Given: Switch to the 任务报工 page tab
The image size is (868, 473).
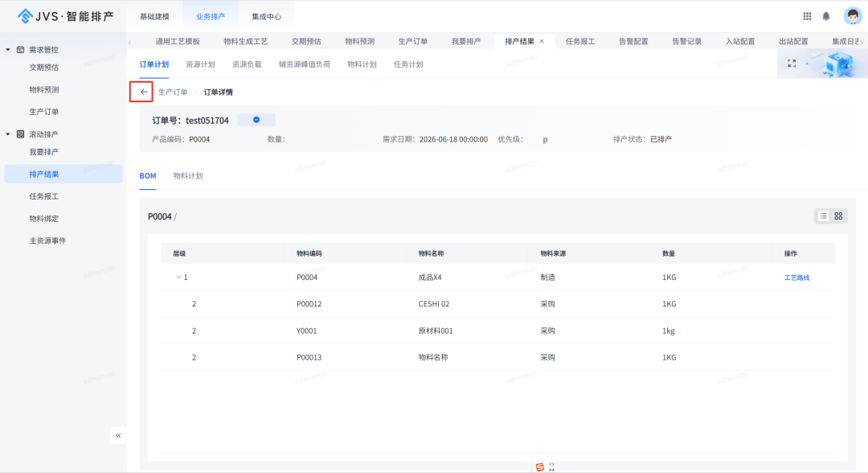Looking at the screenshot, I should click(x=580, y=41).
